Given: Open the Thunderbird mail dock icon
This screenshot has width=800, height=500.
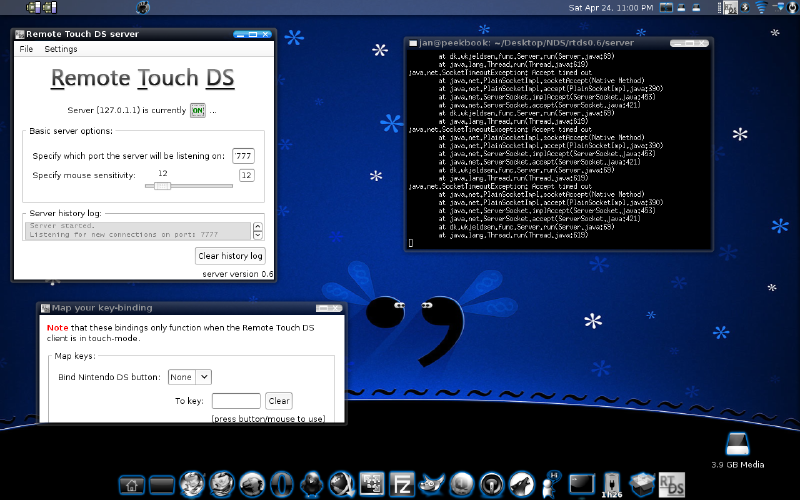Looking at the screenshot, I should [222, 484].
